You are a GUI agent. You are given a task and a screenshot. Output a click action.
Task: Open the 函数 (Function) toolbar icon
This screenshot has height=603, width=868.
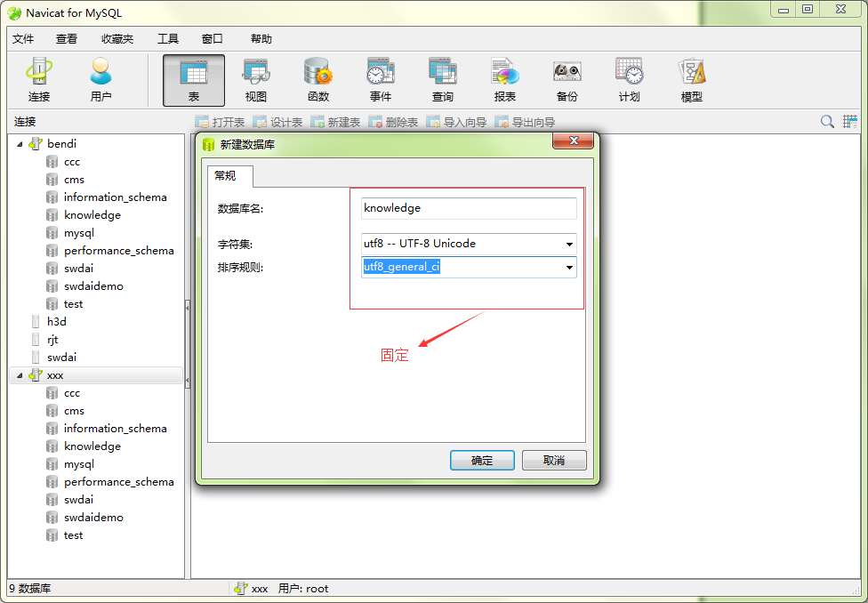click(x=318, y=80)
